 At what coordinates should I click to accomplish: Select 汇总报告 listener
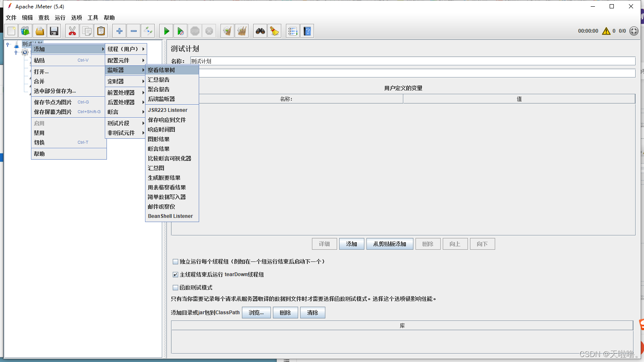[172, 80]
